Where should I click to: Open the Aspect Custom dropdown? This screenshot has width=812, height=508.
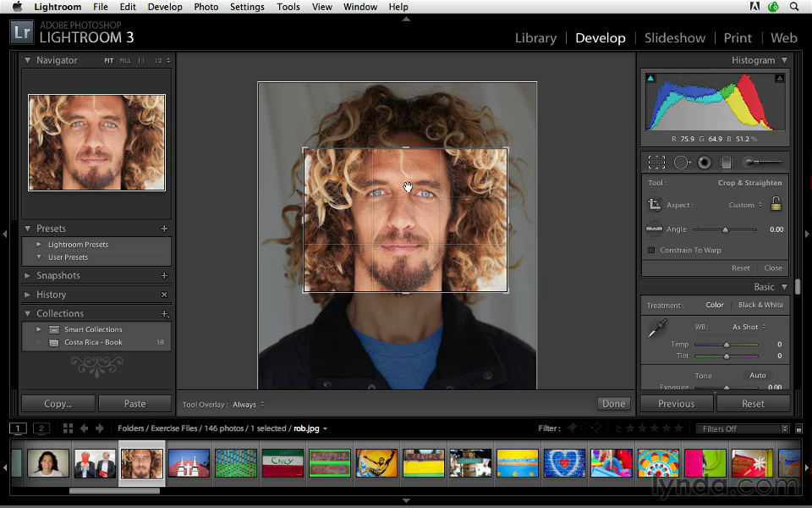point(745,205)
